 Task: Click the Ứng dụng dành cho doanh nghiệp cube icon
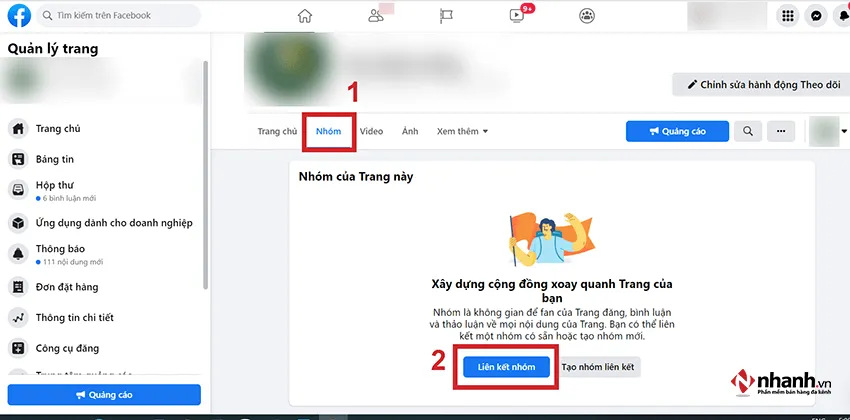coord(18,223)
